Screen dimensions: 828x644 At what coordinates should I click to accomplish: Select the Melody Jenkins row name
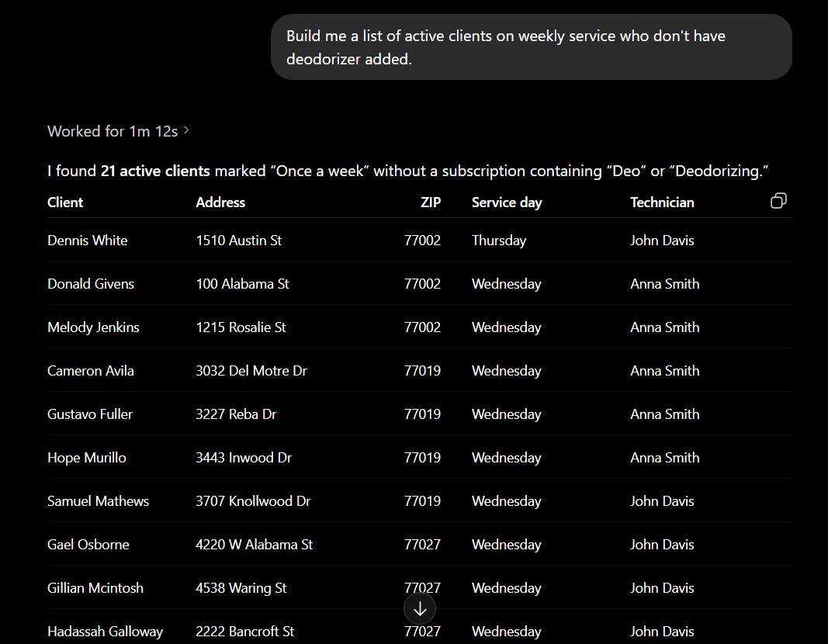tap(93, 327)
